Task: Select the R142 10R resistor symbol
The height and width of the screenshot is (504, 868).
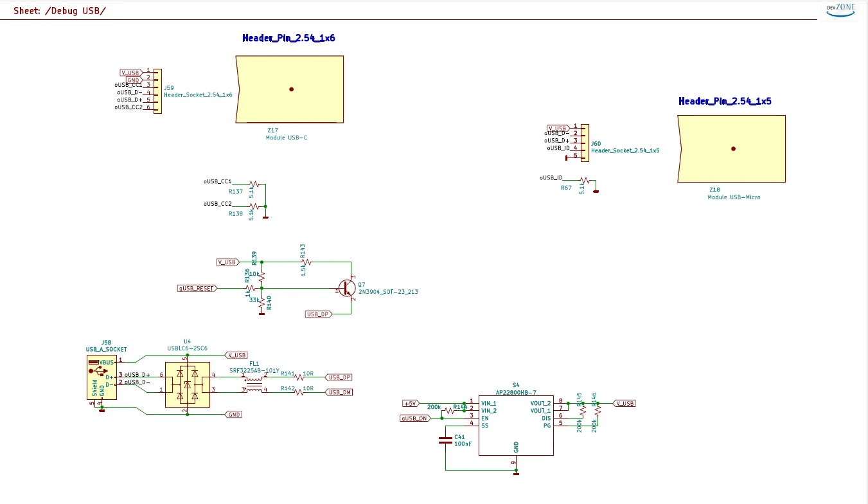Action: pyautogui.click(x=299, y=392)
